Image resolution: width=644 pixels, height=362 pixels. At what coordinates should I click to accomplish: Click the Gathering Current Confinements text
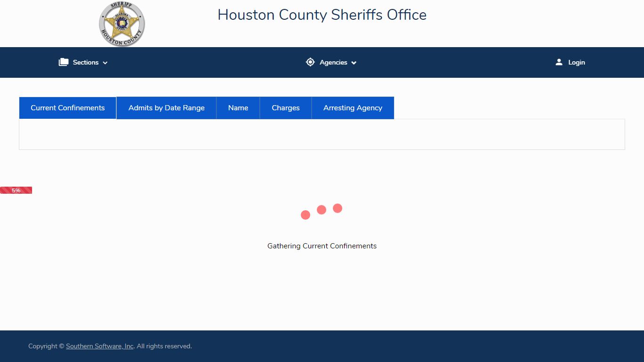[322, 246]
